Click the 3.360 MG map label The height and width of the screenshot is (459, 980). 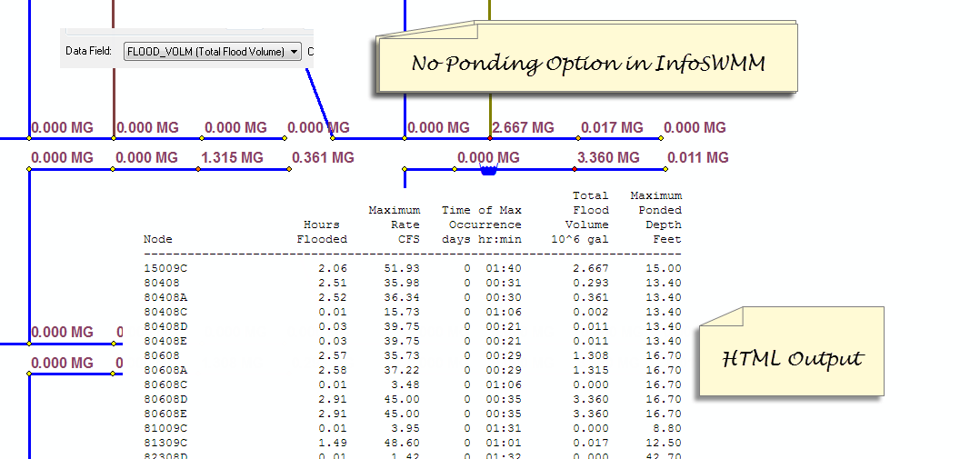click(608, 157)
